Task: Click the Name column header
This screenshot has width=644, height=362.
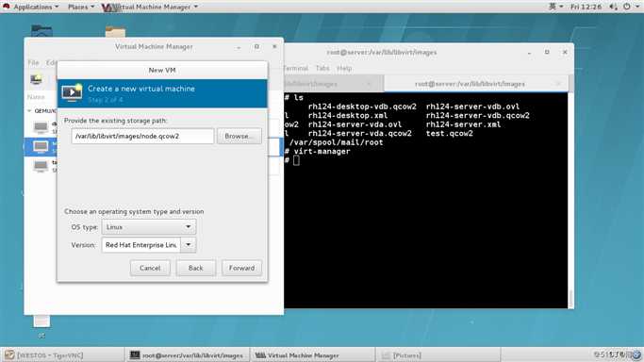Action: [36, 97]
